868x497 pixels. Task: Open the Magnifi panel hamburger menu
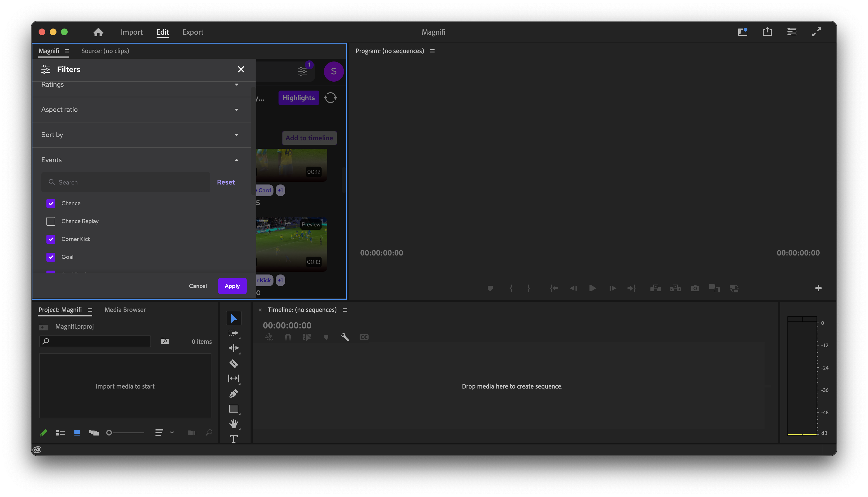tap(67, 51)
